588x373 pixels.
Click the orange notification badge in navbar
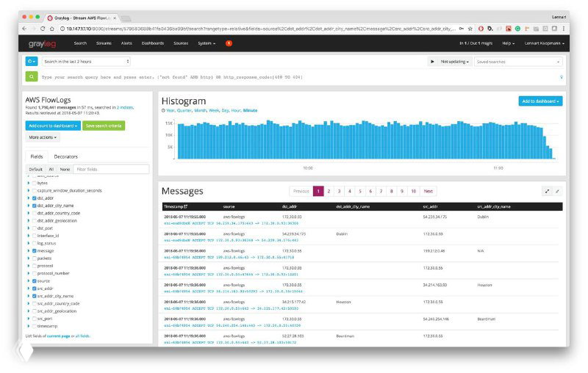(229, 43)
